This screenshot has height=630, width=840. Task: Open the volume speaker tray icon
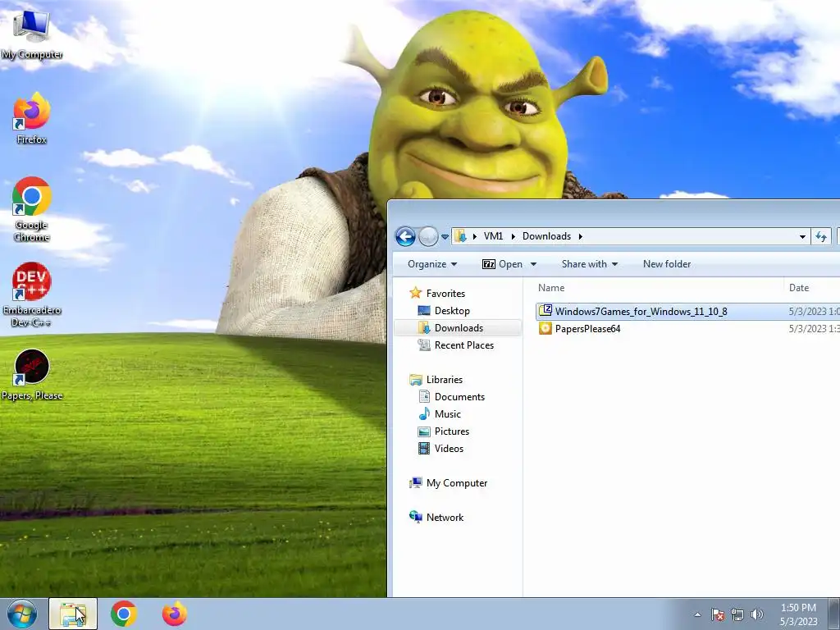[757, 614]
